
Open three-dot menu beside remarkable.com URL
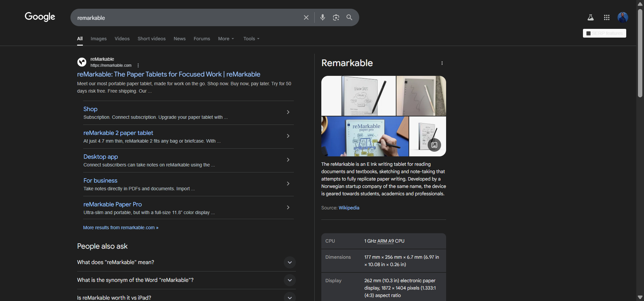click(x=138, y=65)
